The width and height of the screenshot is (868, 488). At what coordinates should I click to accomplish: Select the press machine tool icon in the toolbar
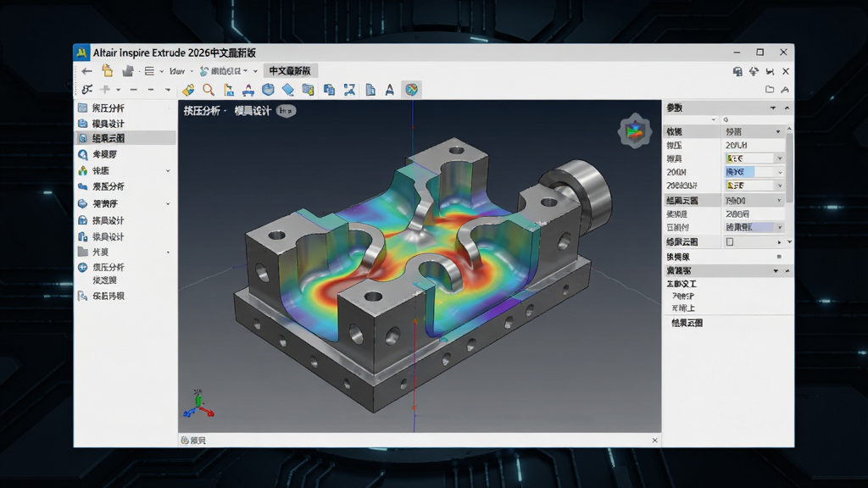(248, 90)
